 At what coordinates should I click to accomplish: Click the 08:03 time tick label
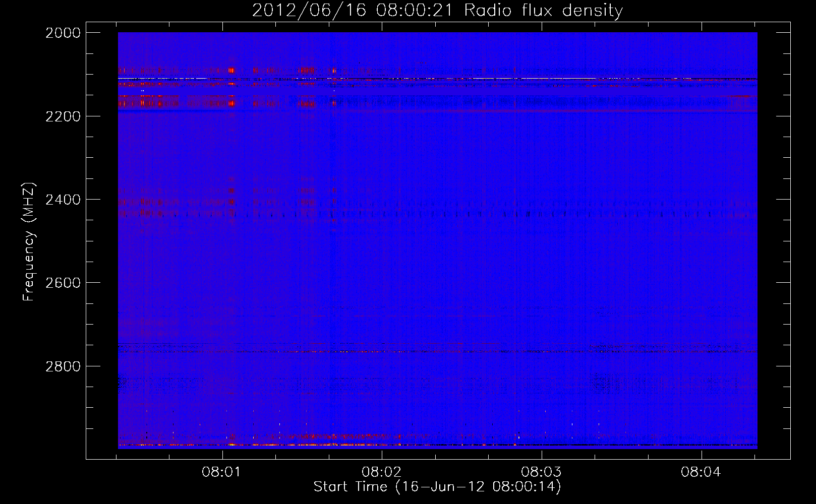[x=541, y=472]
